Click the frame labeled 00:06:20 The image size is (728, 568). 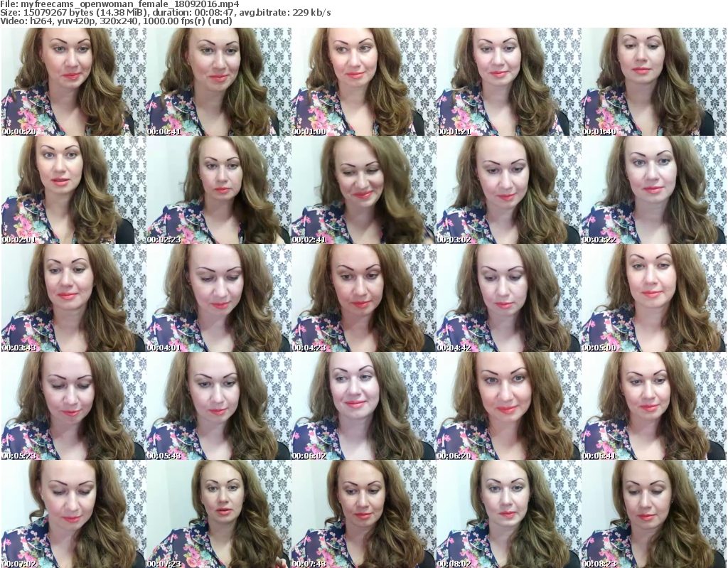pyautogui.click(x=509, y=406)
